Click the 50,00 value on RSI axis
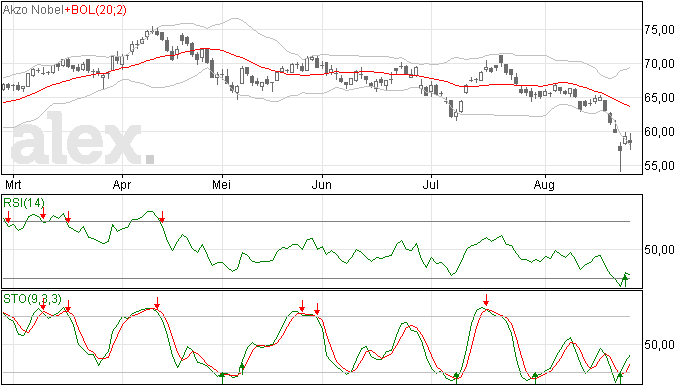 click(x=659, y=250)
